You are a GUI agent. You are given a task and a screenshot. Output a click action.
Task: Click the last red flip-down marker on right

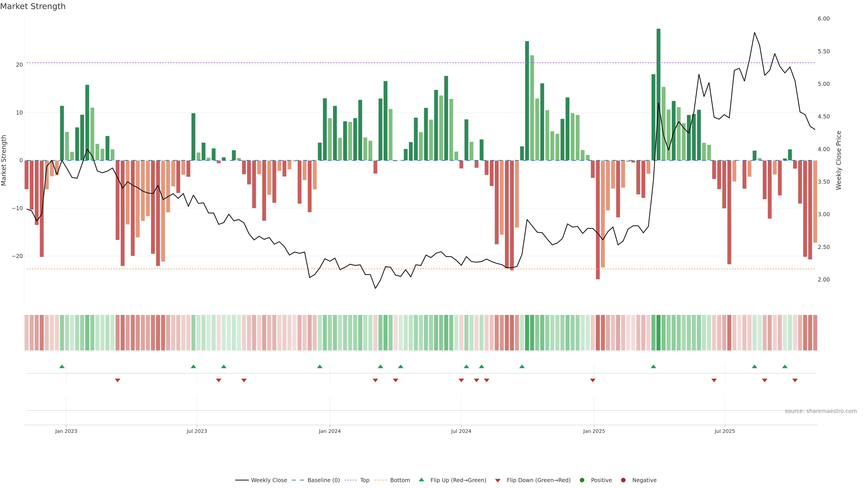pyautogui.click(x=795, y=380)
